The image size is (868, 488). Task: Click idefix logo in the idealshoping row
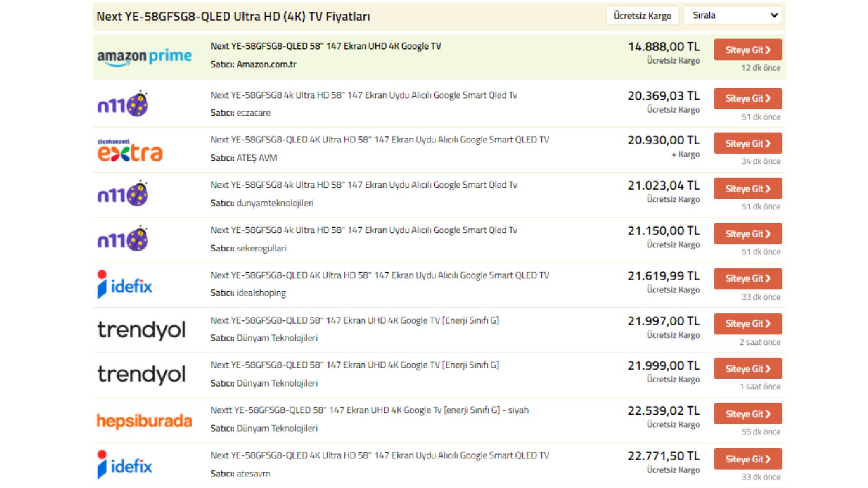(125, 285)
